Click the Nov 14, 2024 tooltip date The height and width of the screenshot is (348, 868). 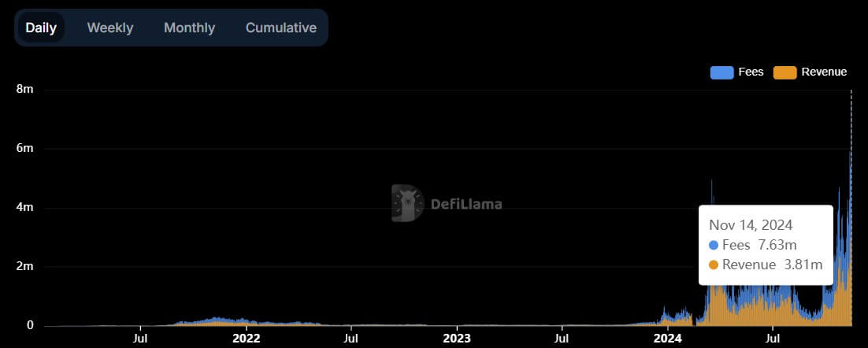click(751, 225)
